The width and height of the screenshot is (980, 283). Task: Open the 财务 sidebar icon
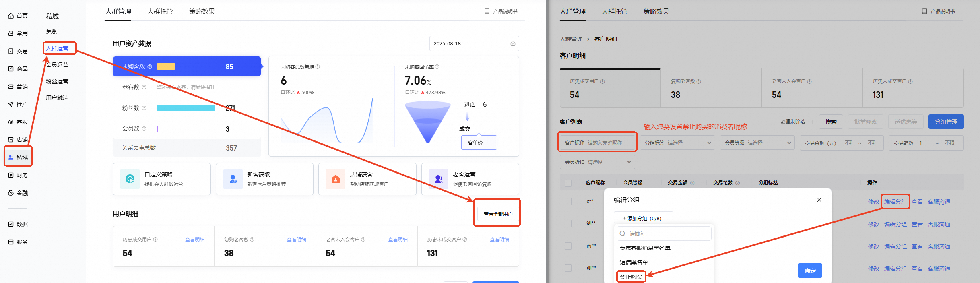pyautogui.click(x=11, y=175)
